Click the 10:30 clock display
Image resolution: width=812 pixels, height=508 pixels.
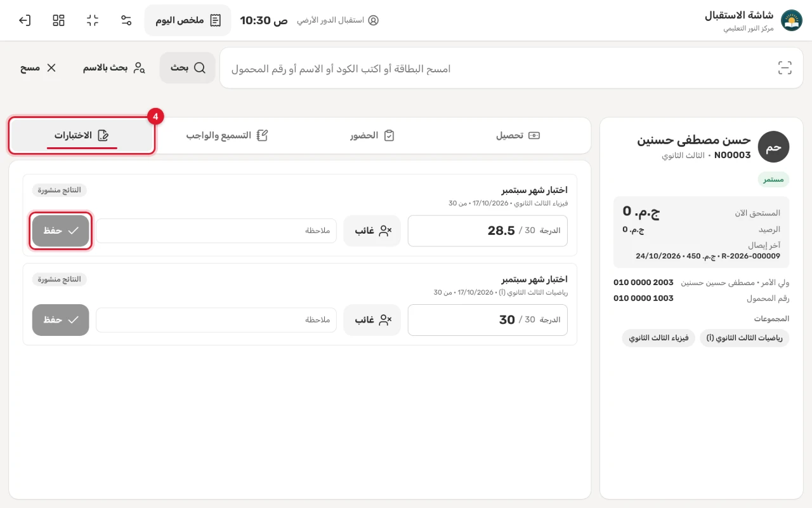coord(263,20)
